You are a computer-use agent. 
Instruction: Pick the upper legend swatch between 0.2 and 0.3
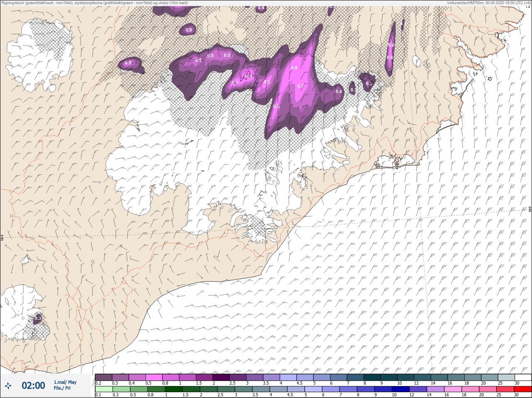pyautogui.click(x=103, y=377)
